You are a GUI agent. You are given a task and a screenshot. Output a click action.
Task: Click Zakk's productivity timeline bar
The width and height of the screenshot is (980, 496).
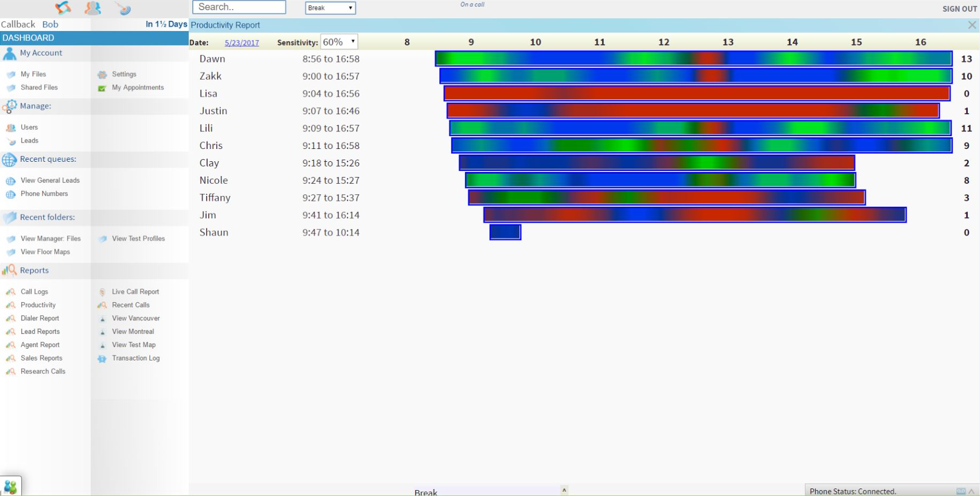tap(696, 76)
